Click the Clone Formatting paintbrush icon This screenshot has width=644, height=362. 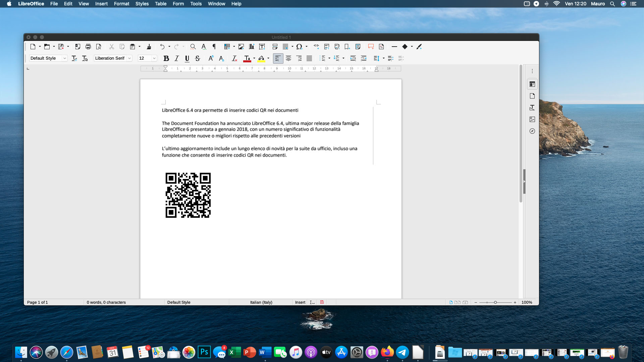(149, 47)
